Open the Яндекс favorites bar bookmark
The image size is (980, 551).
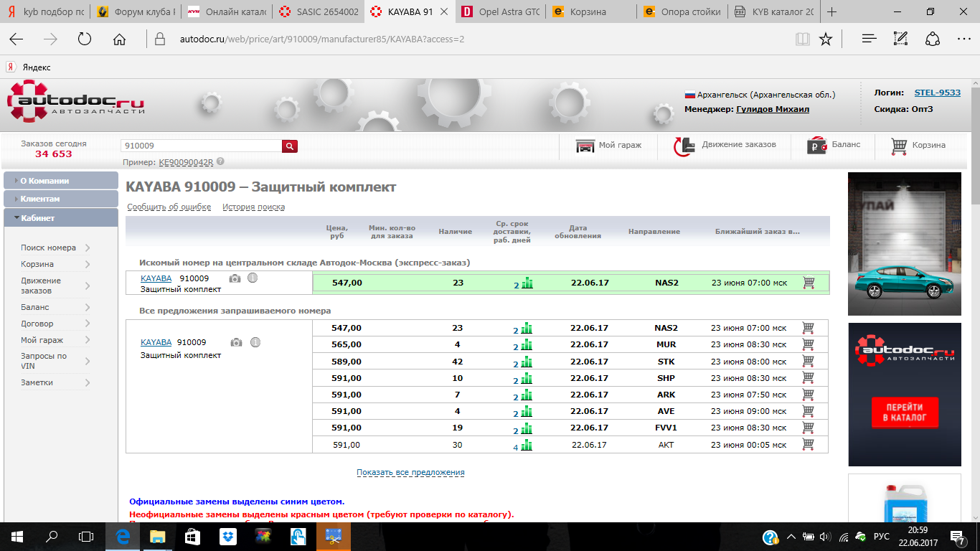click(29, 67)
